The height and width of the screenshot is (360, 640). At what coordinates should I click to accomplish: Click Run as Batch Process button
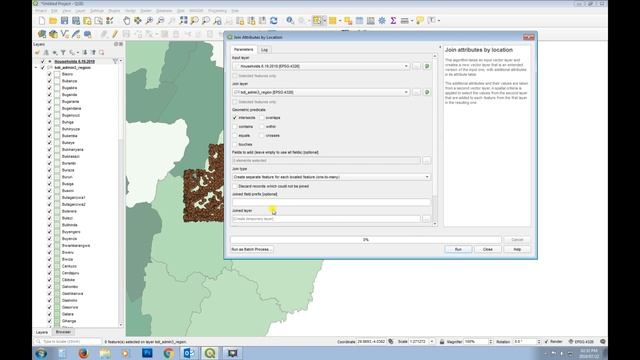coord(252,249)
